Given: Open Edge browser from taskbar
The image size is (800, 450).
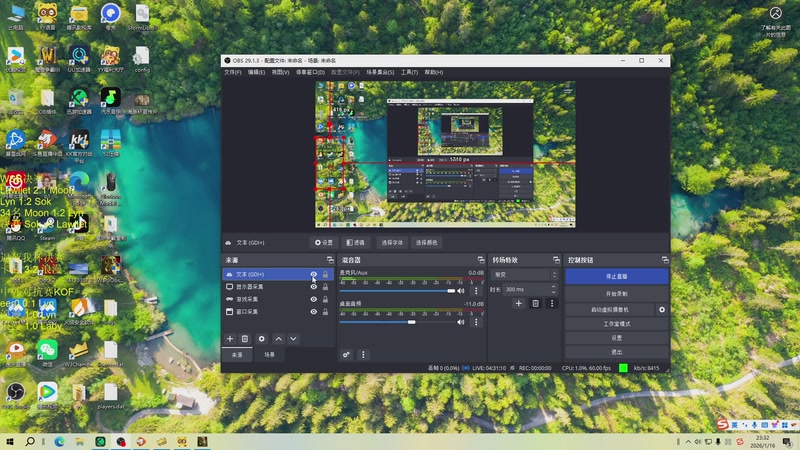Looking at the screenshot, I should click(x=59, y=441).
